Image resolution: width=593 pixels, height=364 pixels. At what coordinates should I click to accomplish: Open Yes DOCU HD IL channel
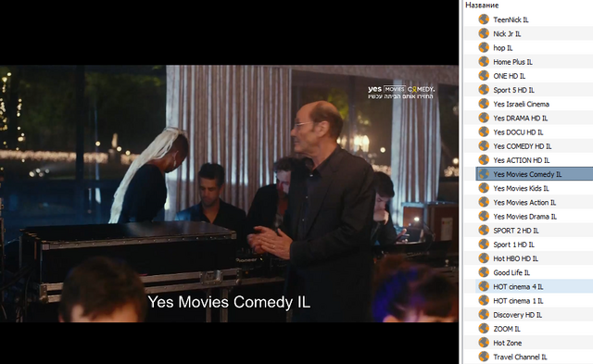pos(518,132)
